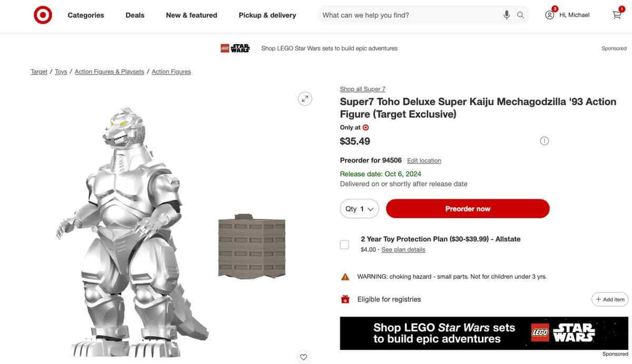Viewport: 632px width, 364px height.
Task: Click the registry gift icon
Action: (x=345, y=298)
